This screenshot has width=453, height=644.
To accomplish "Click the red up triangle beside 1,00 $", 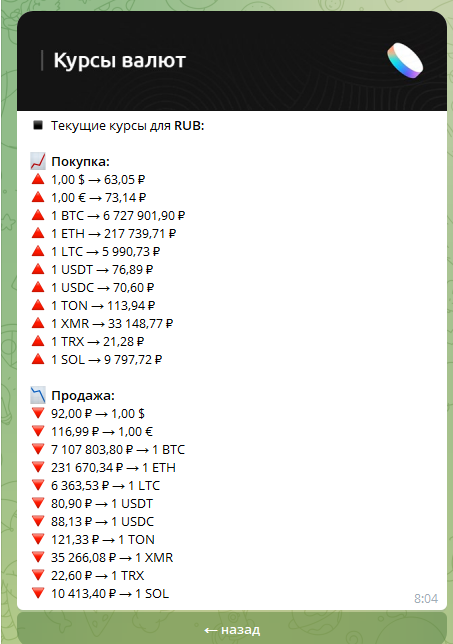I will click(x=38, y=179).
